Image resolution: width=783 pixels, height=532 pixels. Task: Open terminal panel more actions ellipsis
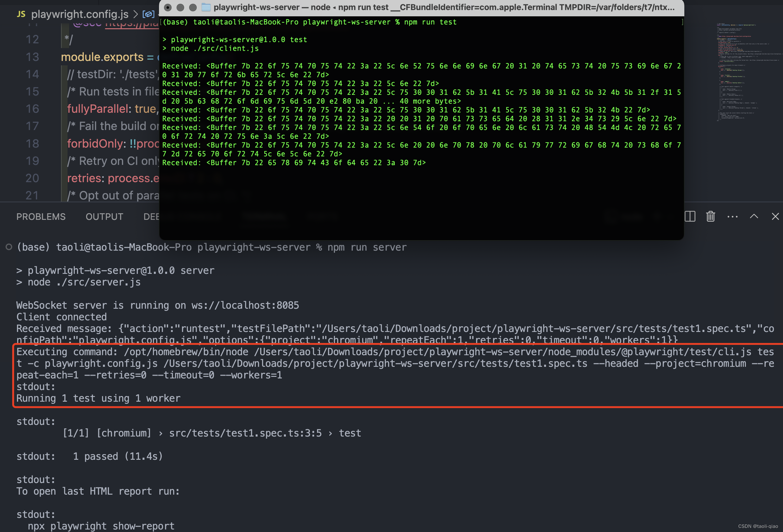click(x=732, y=216)
